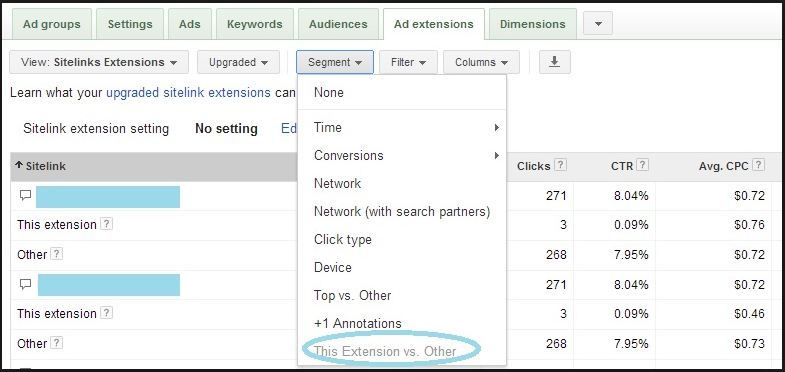The image size is (785, 372).
Task: Open the Avg. CPC column help icon
Action: click(759, 165)
